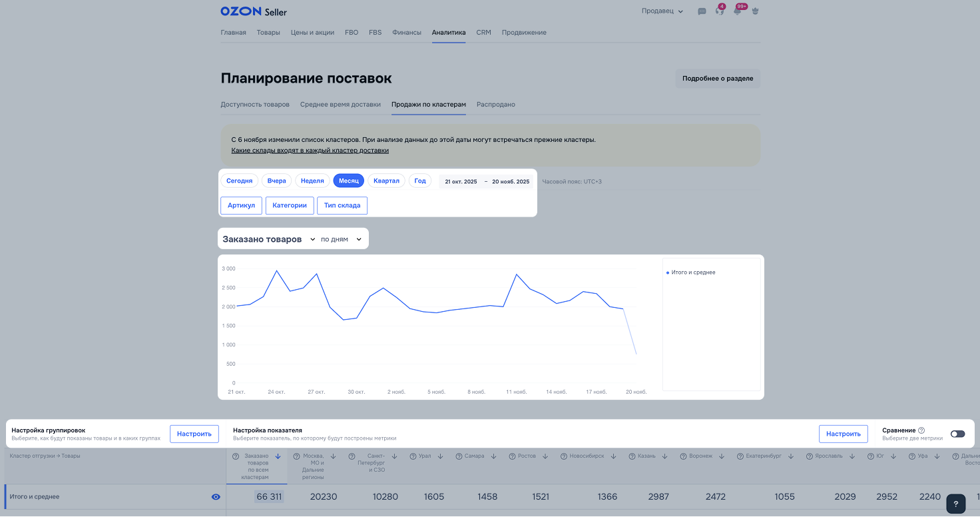
Task: Select the Квартал period option
Action: click(386, 181)
